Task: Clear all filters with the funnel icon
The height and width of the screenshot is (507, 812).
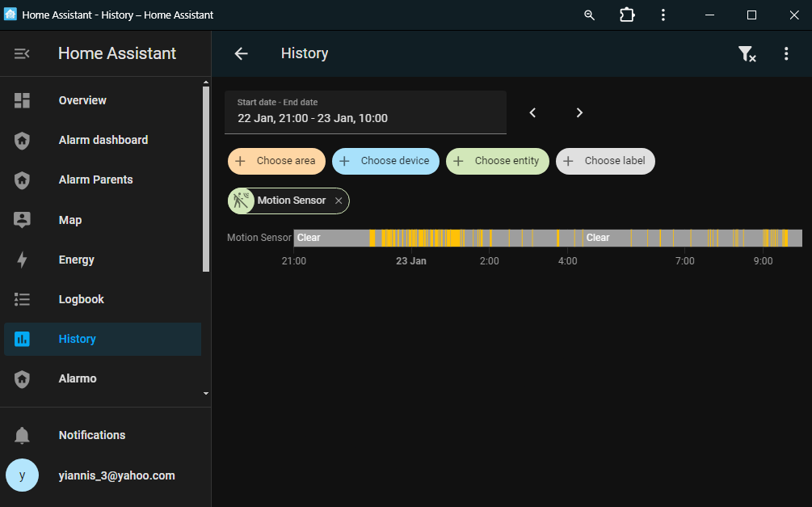Action: 747,53
